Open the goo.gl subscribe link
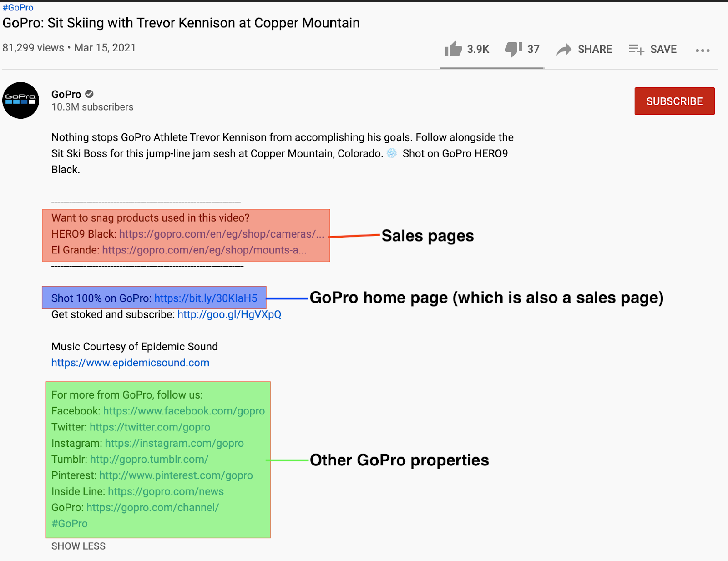Screen dimensions: 728x561 tap(229, 314)
